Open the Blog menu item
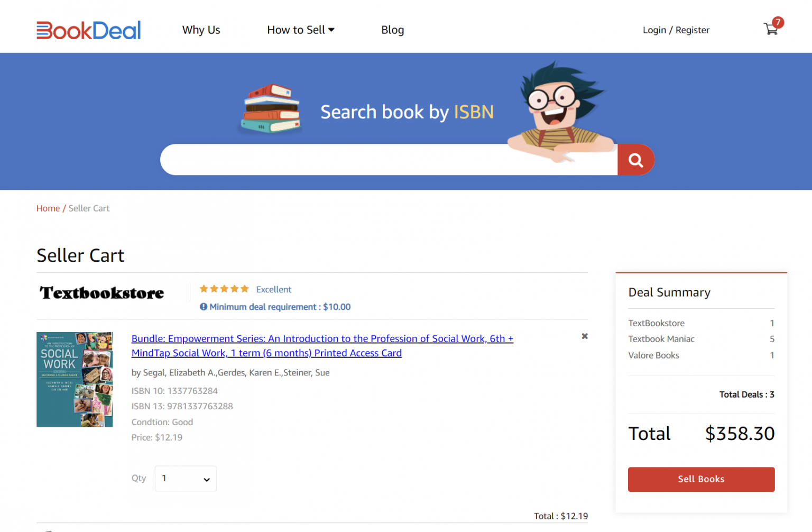This screenshot has height=532, width=812. [x=392, y=30]
